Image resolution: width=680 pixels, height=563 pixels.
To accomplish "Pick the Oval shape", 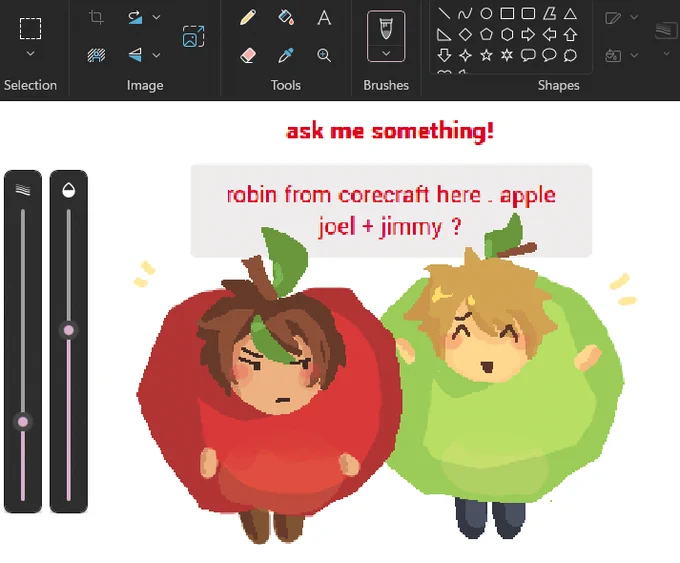I will coord(486,13).
